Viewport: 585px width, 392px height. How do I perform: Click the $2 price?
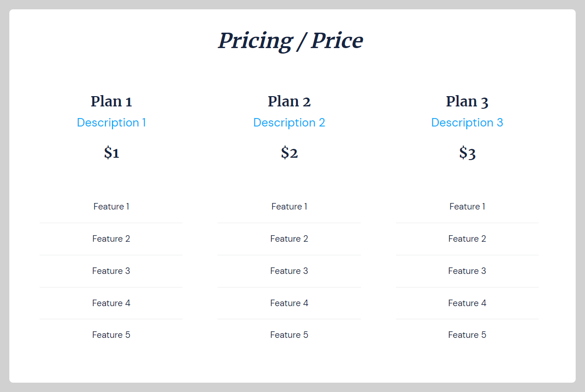click(x=289, y=153)
